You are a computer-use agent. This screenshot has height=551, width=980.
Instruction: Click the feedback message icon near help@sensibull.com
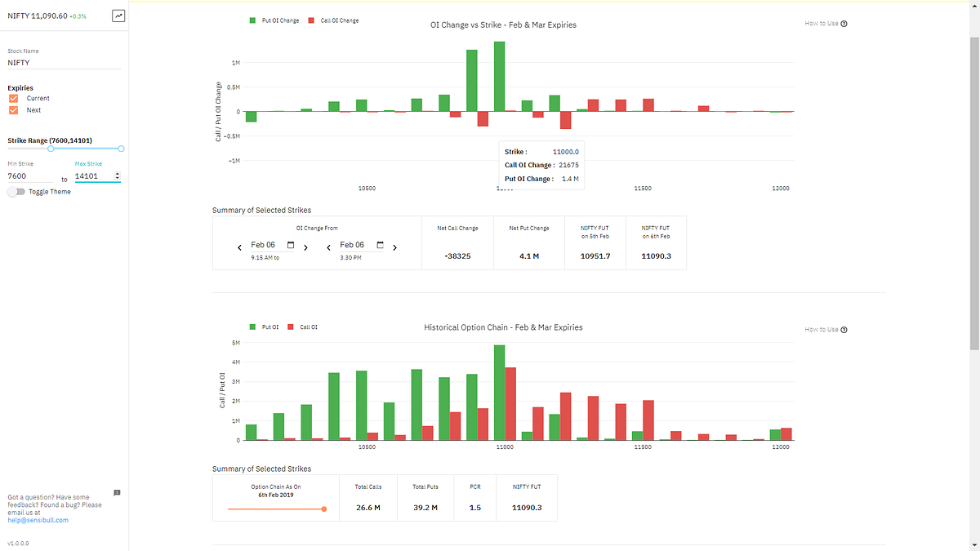pyautogui.click(x=116, y=492)
